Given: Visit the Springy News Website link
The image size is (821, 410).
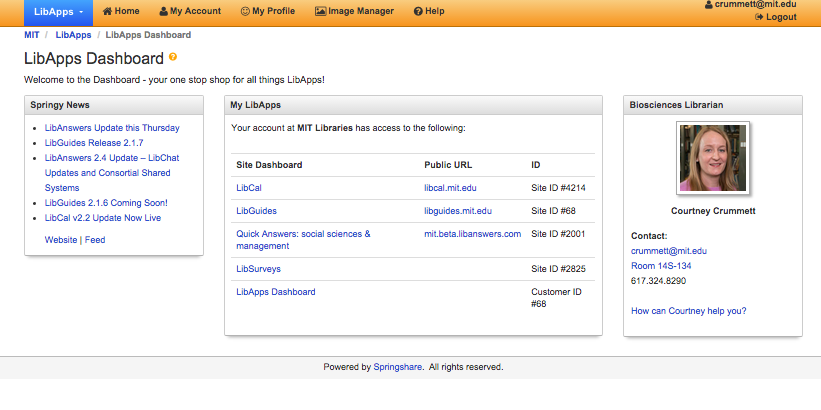Looking at the screenshot, I should pyautogui.click(x=61, y=240).
